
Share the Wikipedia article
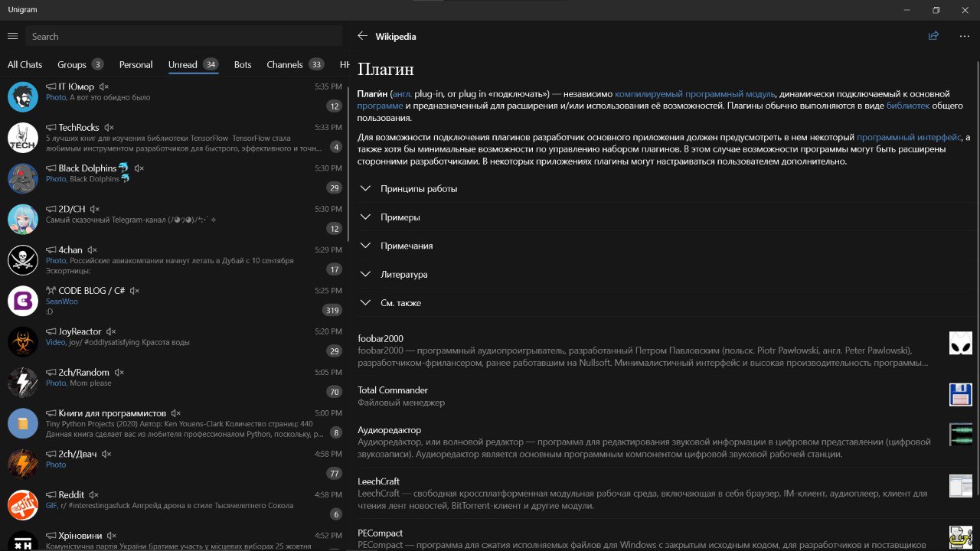point(933,36)
